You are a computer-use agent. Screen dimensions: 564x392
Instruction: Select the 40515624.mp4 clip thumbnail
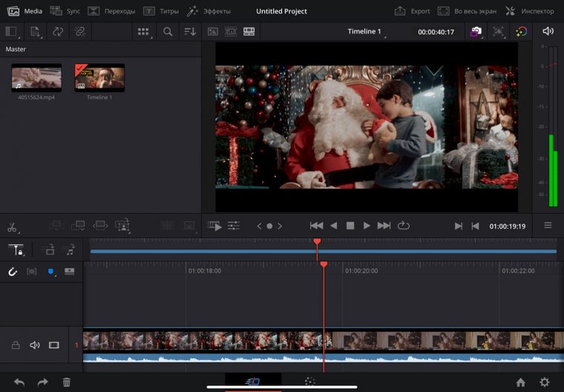(x=36, y=79)
